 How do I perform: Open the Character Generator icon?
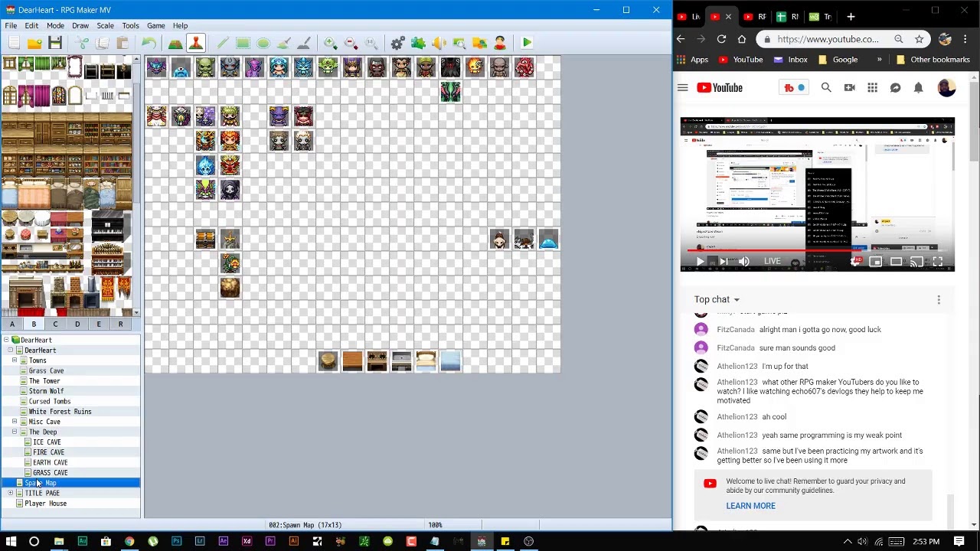499,43
